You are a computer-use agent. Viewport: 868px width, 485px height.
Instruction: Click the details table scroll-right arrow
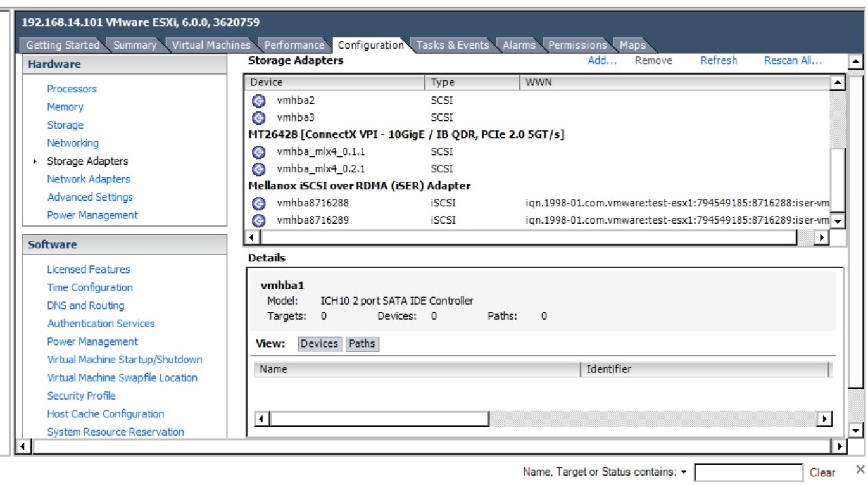click(x=824, y=419)
